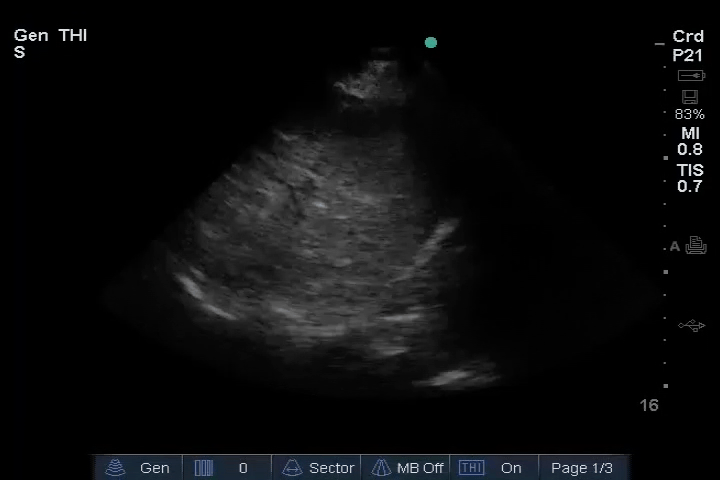The width and height of the screenshot is (720, 480).
Task: Click the Gen THI mode text top-left
Action: [50, 36]
